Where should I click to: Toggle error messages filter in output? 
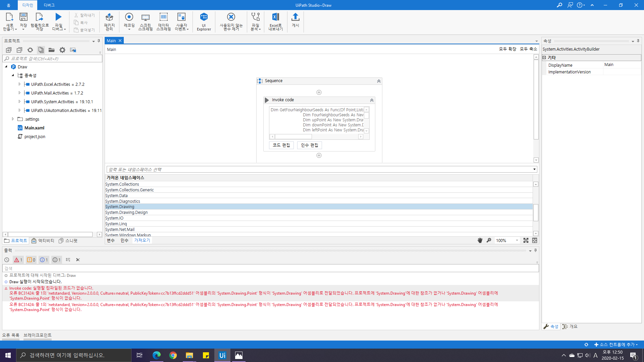coord(18,260)
